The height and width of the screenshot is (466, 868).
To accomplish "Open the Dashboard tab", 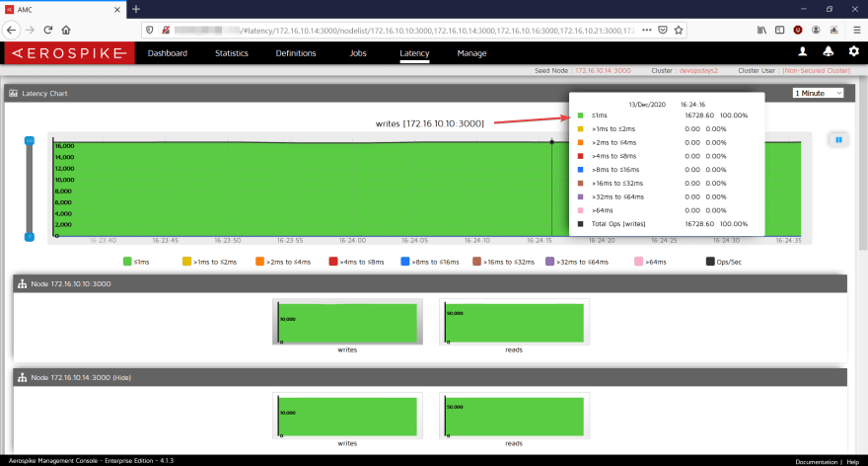I will [x=167, y=53].
